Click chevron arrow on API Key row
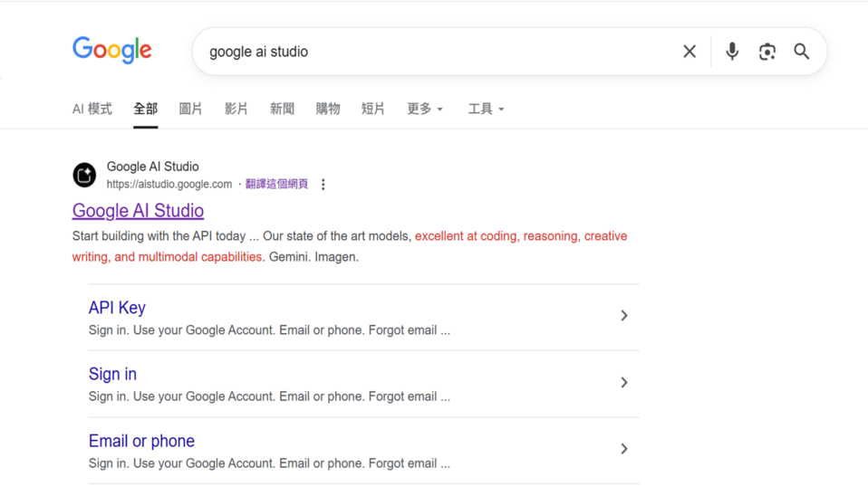The height and width of the screenshot is (487, 868). point(623,316)
